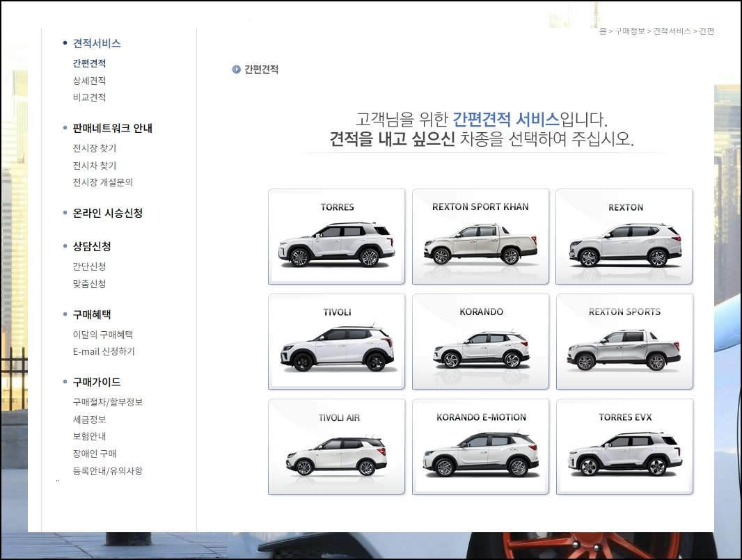The height and width of the screenshot is (560, 742).
Task: Open 전시차 찾기 link
Action: 94,165
